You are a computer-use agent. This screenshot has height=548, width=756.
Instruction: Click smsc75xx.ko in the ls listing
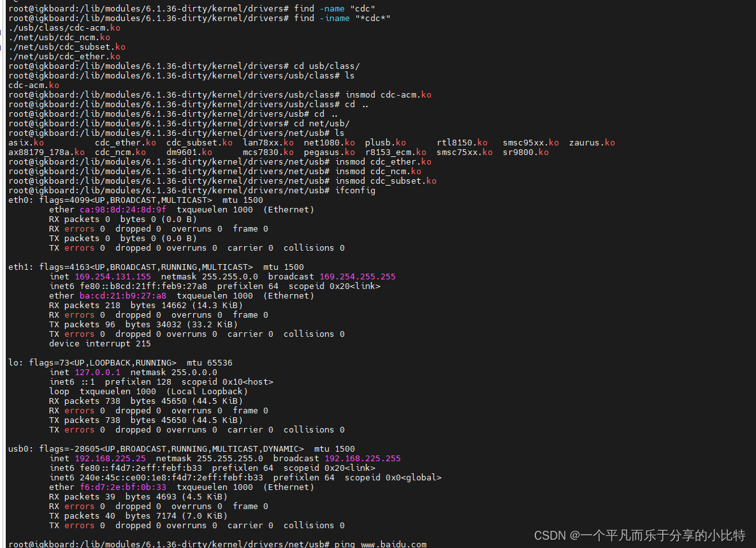coord(465,152)
